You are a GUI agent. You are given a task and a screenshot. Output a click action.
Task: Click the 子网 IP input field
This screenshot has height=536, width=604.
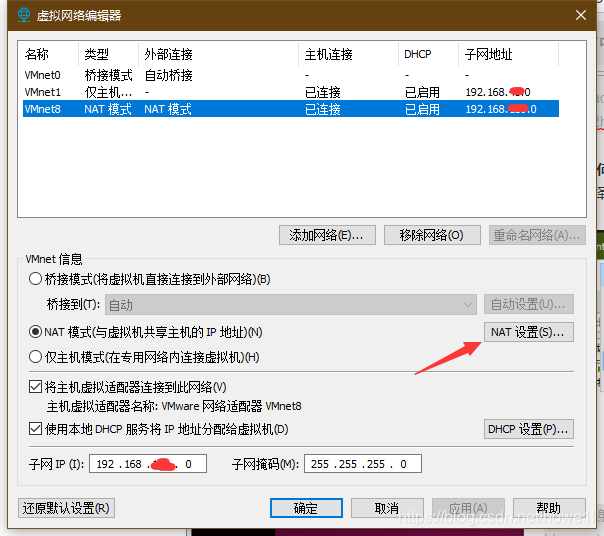tap(148, 464)
